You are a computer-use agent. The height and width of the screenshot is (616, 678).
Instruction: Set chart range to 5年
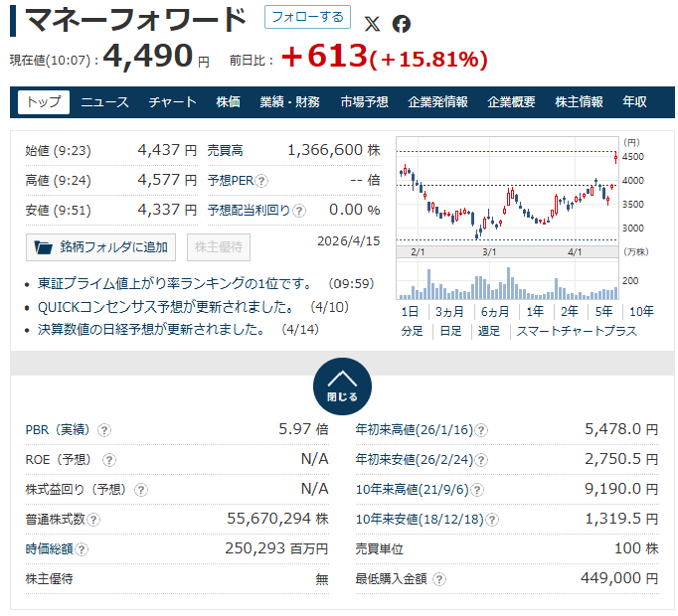603,311
